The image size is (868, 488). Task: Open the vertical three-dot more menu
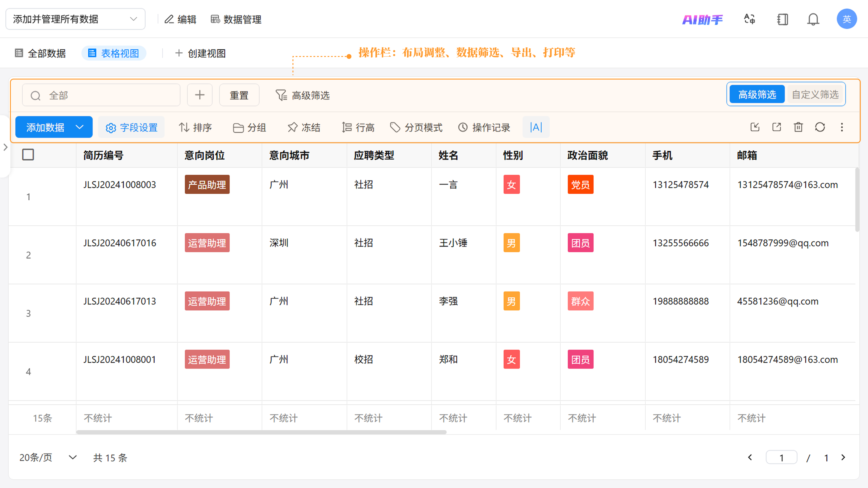[842, 127]
